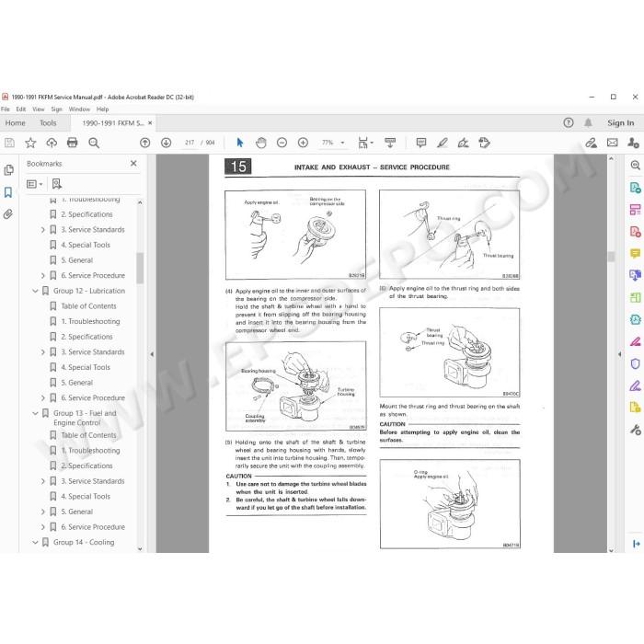The height and width of the screenshot is (644, 644).
Task: Open Comment tool in right pane
Action: (635, 254)
